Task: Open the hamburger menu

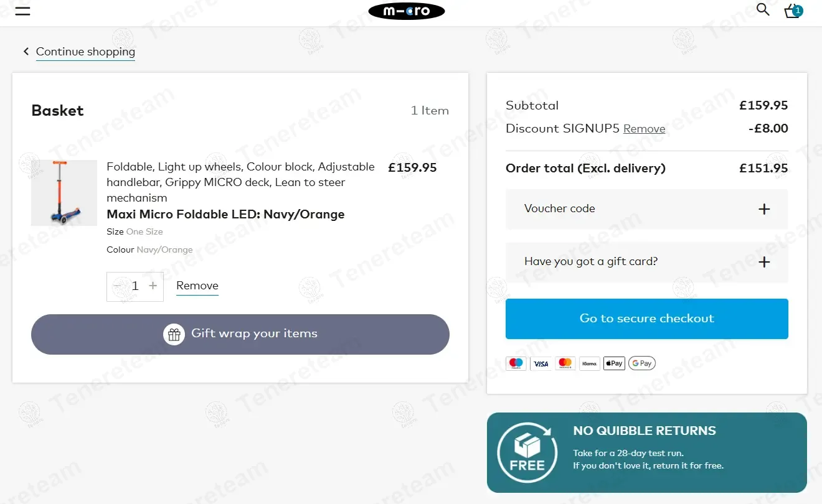Action: 23,11
